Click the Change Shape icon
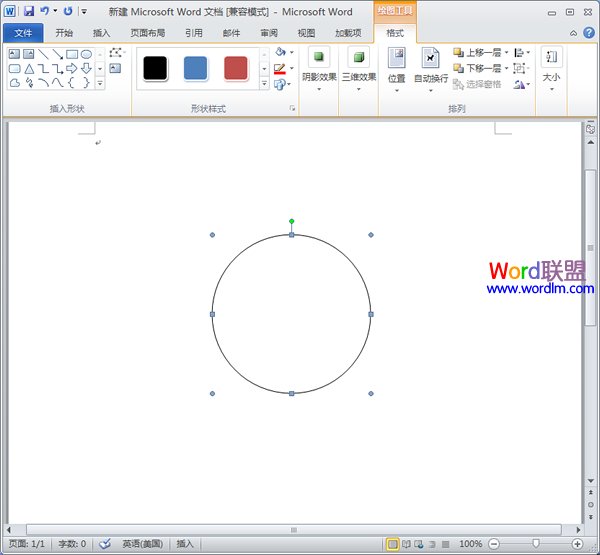The image size is (600, 555). click(x=280, y=84)
